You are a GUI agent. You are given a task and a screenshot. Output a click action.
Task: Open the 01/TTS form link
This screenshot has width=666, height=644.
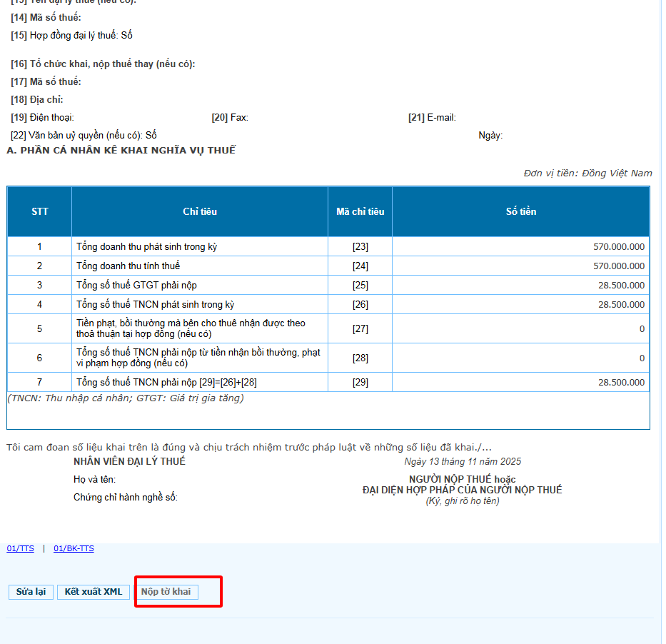20,548
